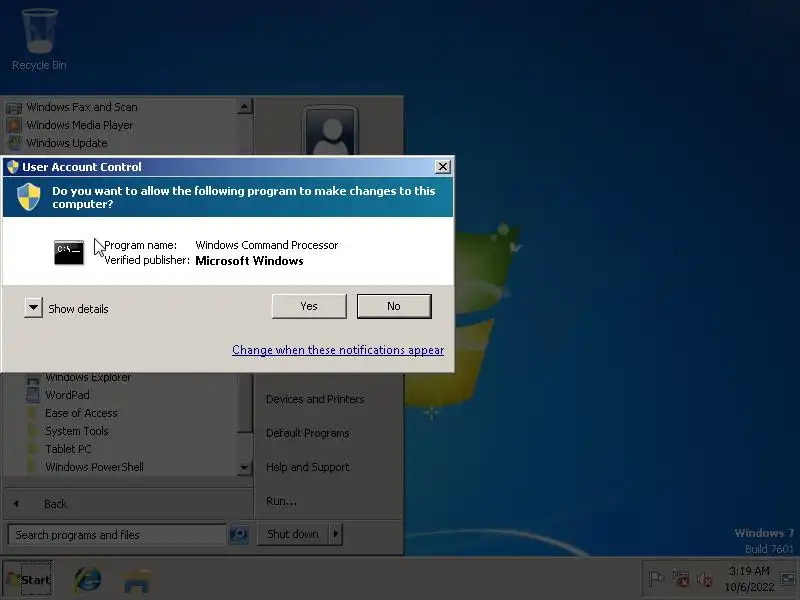The height and width of the screenshot is (600, 800).
Task: Expand the Windows PowerShell folder
Action: coord(94,467)
